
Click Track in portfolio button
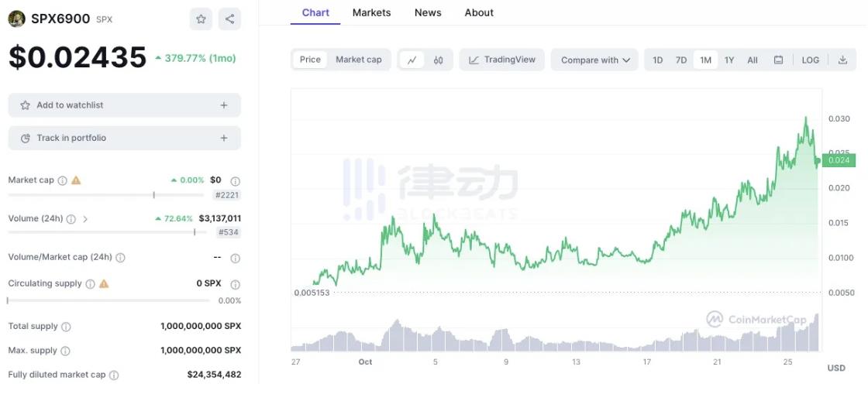124,138
